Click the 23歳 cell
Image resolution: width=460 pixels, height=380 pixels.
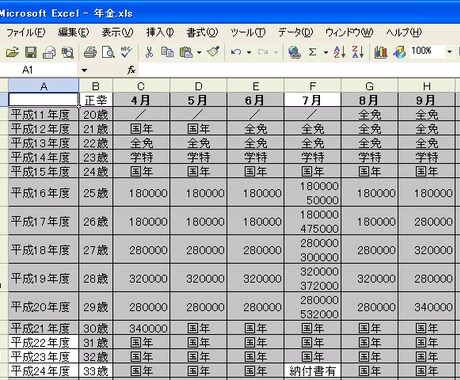pos(96,157)
